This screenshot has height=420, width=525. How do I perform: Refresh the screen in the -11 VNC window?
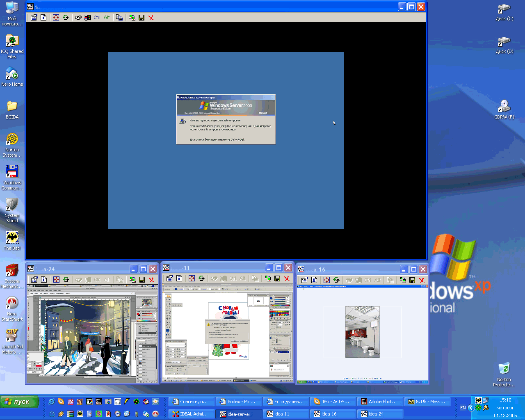coord(201,278)
